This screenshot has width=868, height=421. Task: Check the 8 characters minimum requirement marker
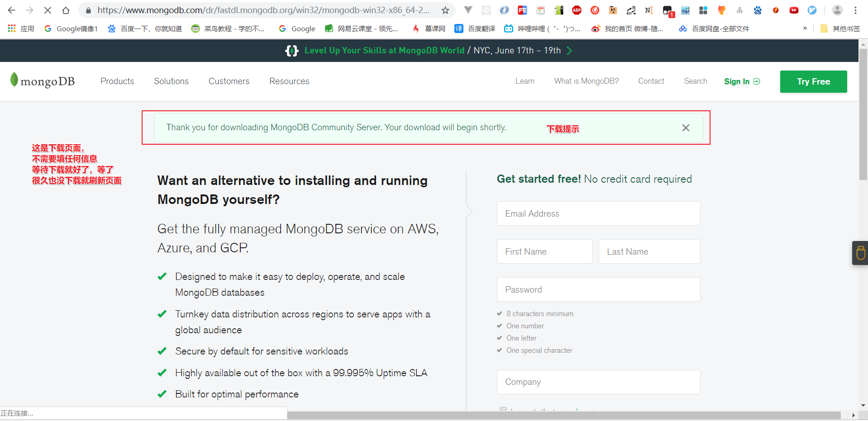click(x=499, y=313)
